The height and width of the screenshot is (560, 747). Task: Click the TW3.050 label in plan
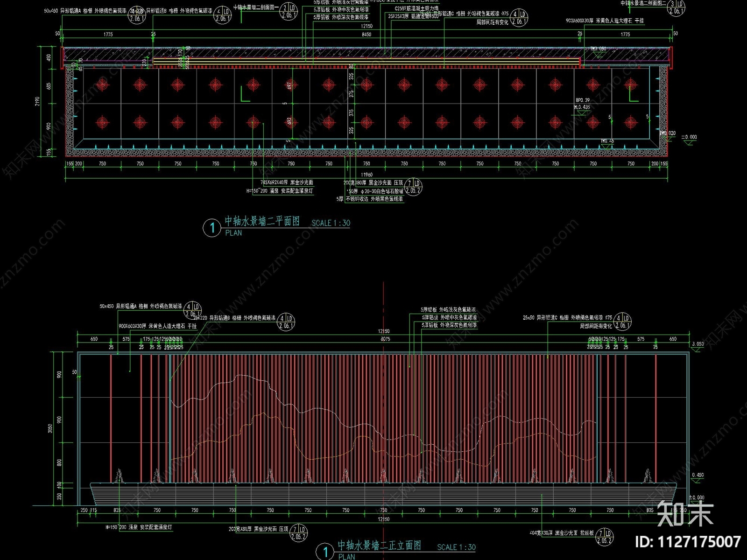click(599, 49)
